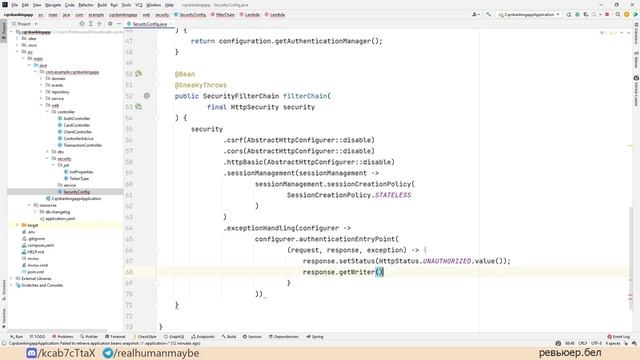Image resolution: width=640 pixels, height=360 pixels.
Task: Expand the domain folder in project tree
Action: 41,78
